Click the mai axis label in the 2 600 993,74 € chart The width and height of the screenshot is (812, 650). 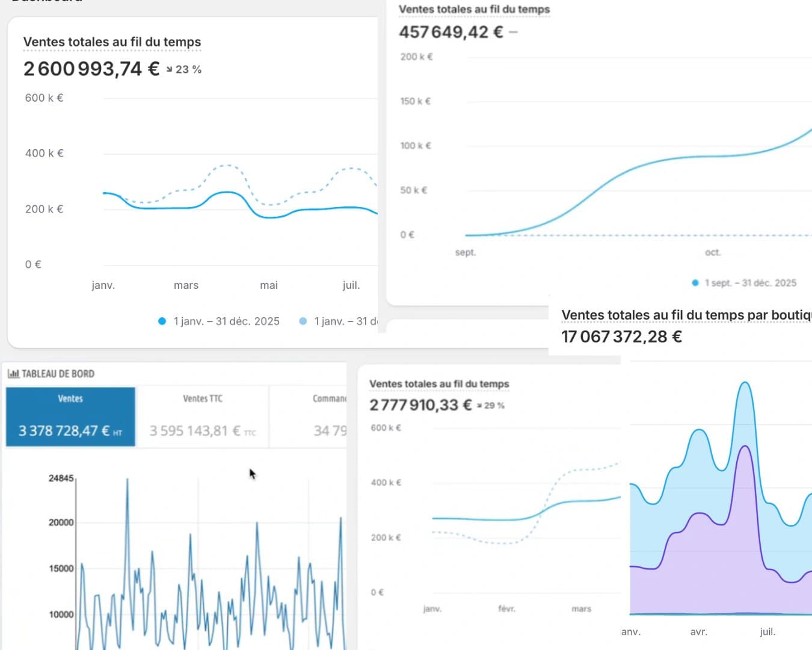click(x=269, y=285)
